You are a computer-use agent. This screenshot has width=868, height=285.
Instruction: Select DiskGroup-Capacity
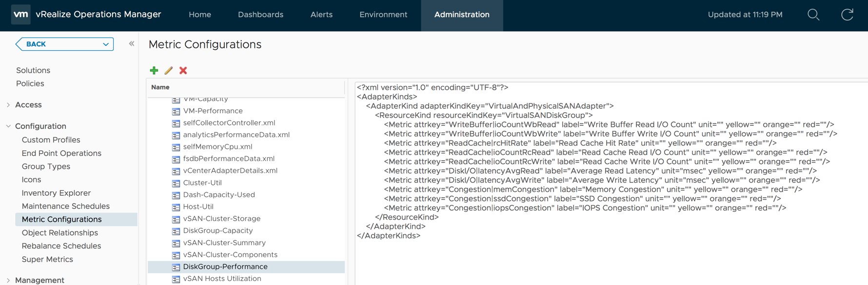[218, 230]
